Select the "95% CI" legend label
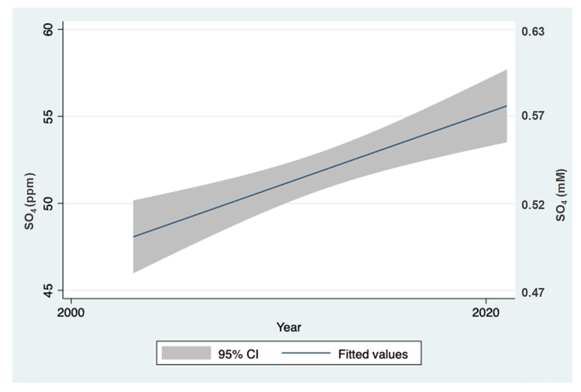The width and height of the screenshot is (581, 392). (x=238, y=354)
